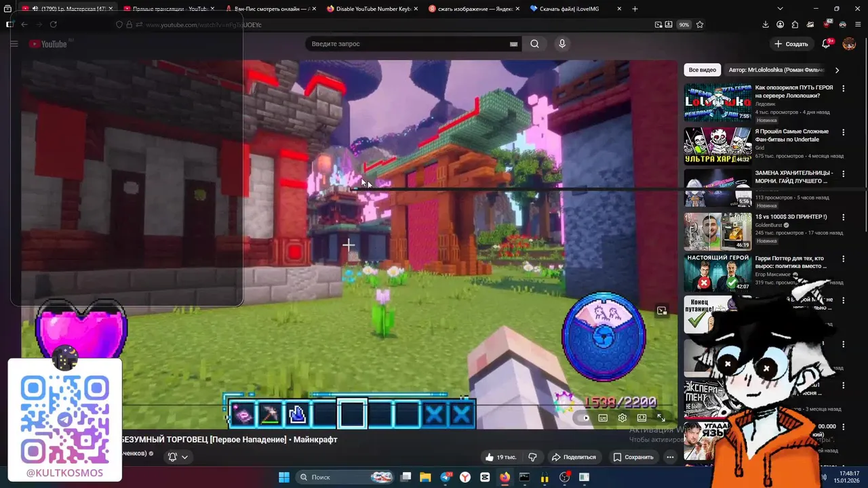The height and width of the screenshot is (488, 868).
Task: Select the Автор: MrLololoshka filter chip
Action: coord(776,70)
